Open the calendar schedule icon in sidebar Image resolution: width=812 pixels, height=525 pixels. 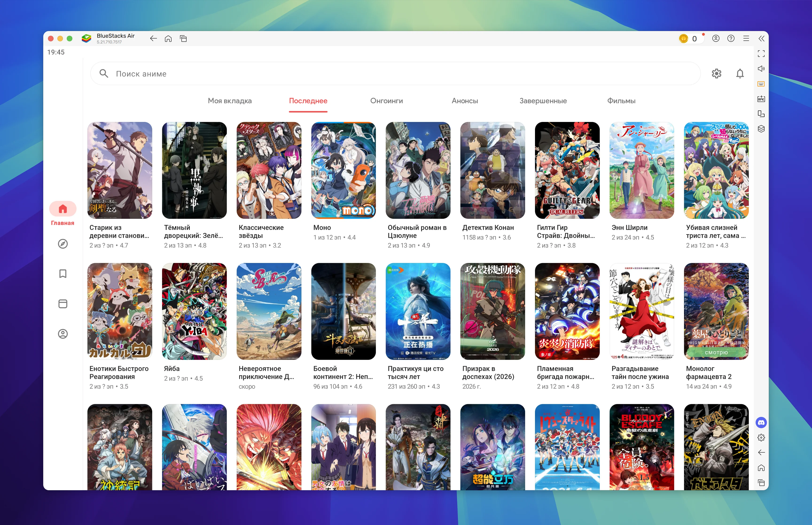tap(63, 304)
